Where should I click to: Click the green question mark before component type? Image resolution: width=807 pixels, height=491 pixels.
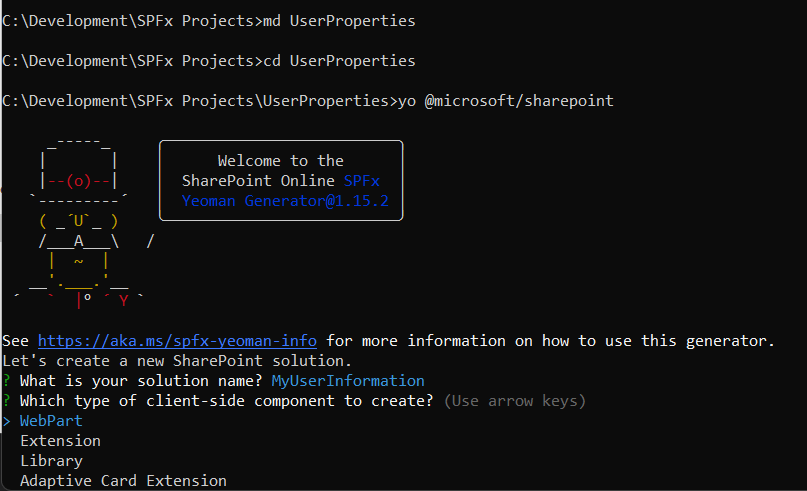6,401
